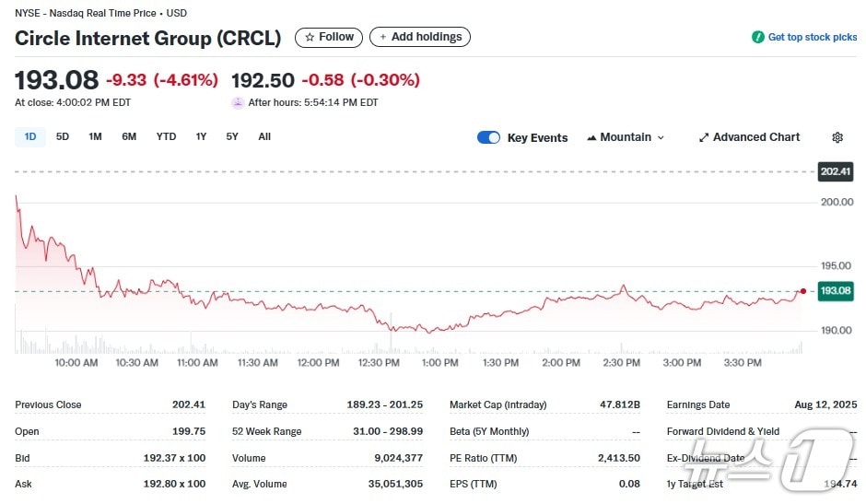Click the star icon in Follow button
This screenshot has height=504, width=866.
[x=310, y=37]
